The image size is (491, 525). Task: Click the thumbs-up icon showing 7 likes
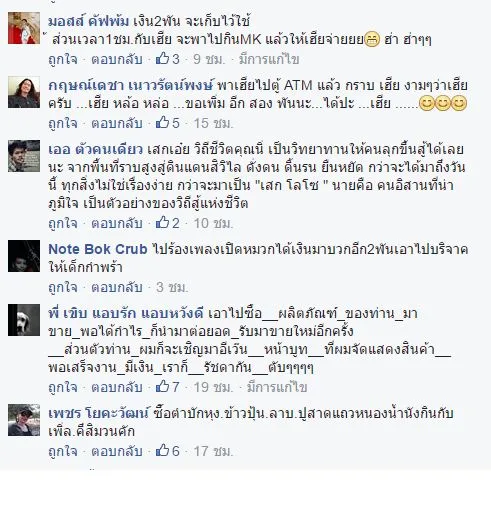162,387
